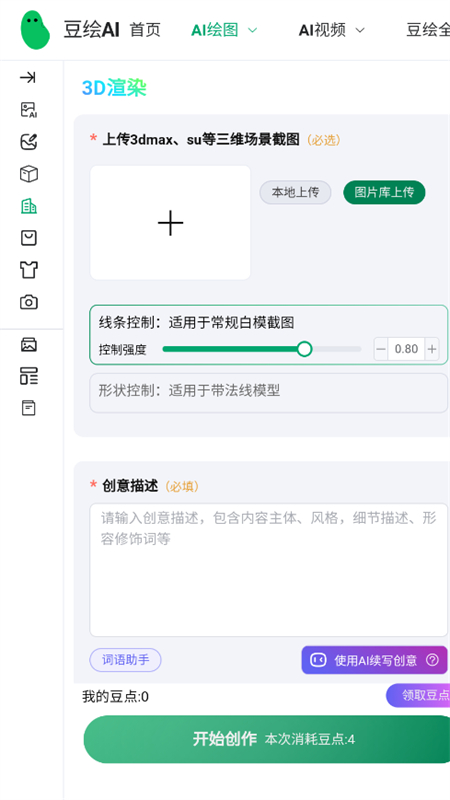Open the image gallery sidebar icon
The width and height of the screenshot is (450, 800).
(x=29, y=345)
